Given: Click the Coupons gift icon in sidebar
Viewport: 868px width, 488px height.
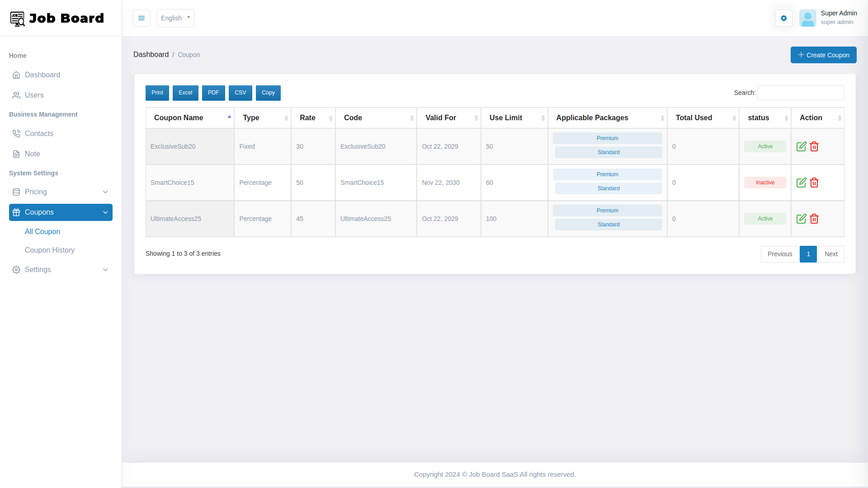Looking at the screenshot, I should pos(16,212).
